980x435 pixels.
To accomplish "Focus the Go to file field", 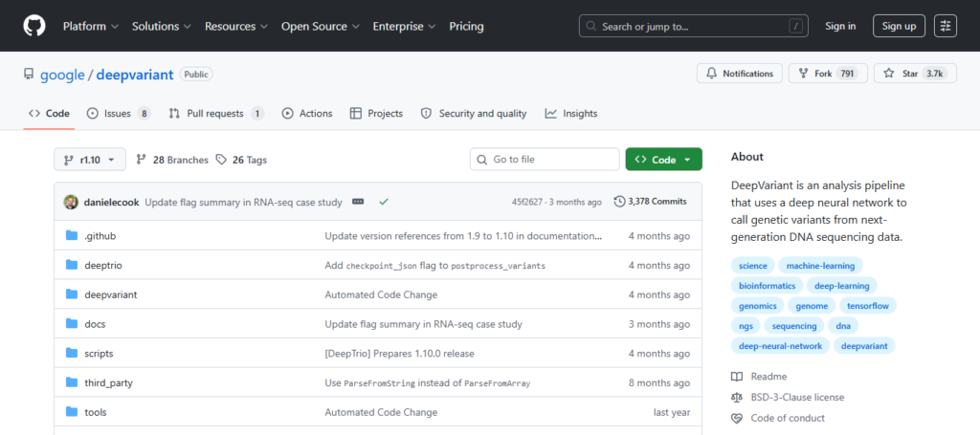I will (x=545, y=159).
